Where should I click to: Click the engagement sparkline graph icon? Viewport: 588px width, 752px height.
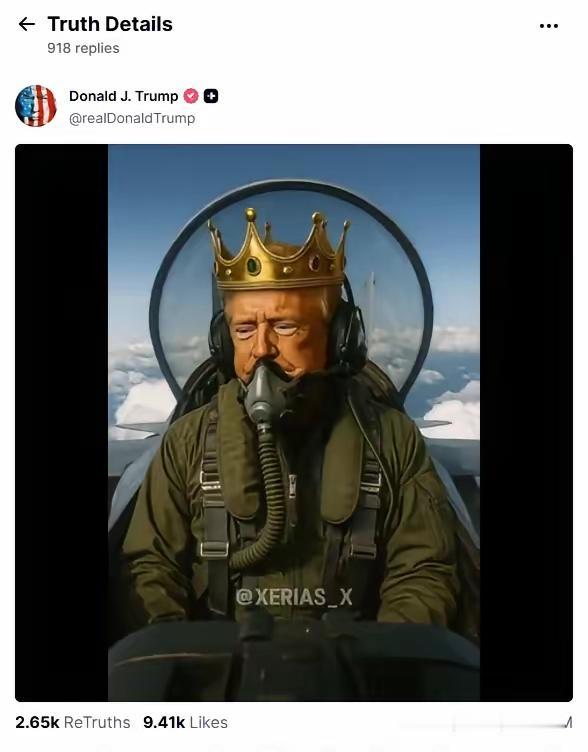pyautogui.click(x=567, y=722)
